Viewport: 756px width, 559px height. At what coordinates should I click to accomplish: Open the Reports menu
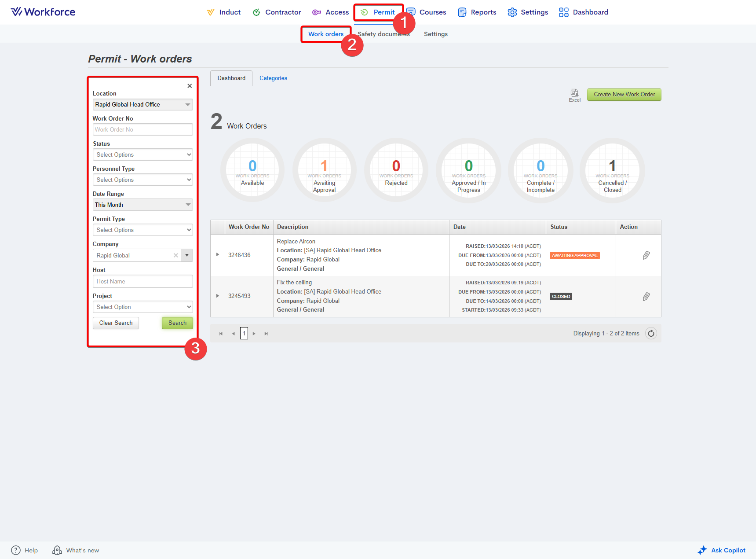click(x=477, y=12)
